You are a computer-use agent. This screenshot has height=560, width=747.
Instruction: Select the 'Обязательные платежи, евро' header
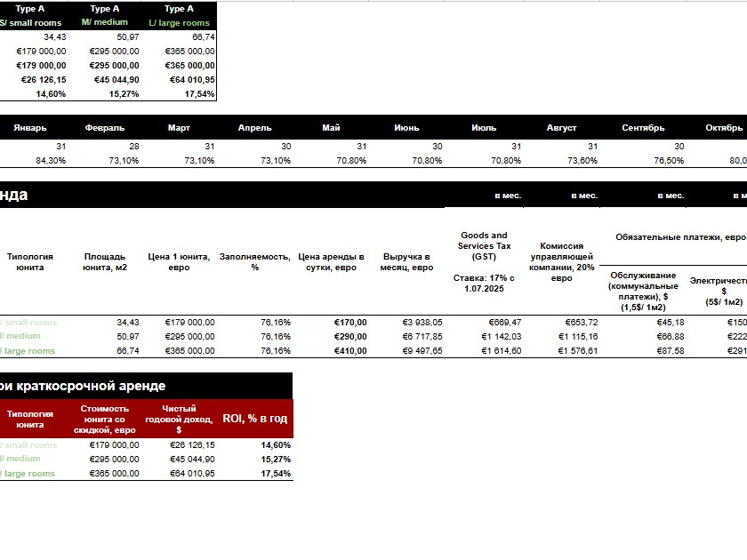681,237
